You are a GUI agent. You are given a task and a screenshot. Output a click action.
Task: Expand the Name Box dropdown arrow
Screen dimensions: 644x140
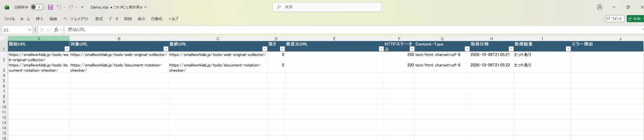pos(30,30)
